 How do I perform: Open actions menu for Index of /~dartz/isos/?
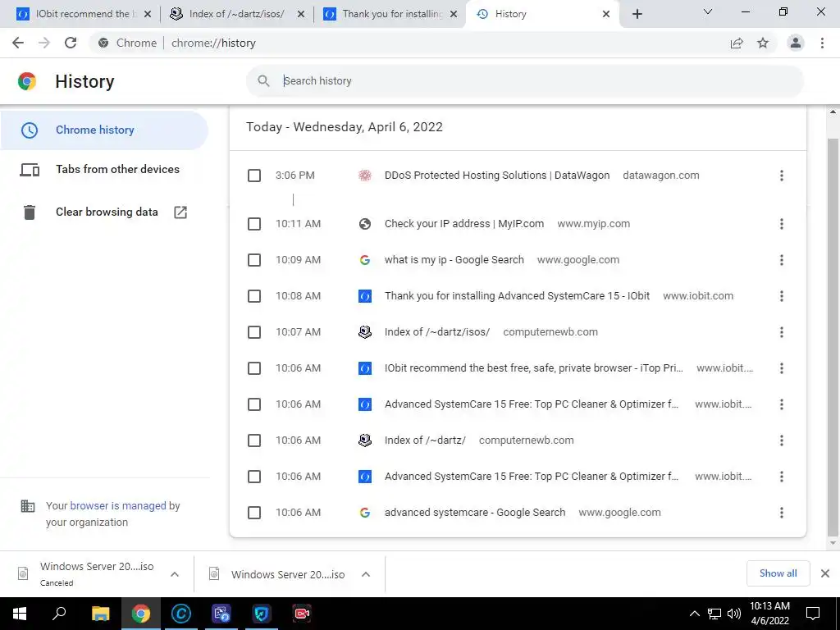[x=782, y=333]
